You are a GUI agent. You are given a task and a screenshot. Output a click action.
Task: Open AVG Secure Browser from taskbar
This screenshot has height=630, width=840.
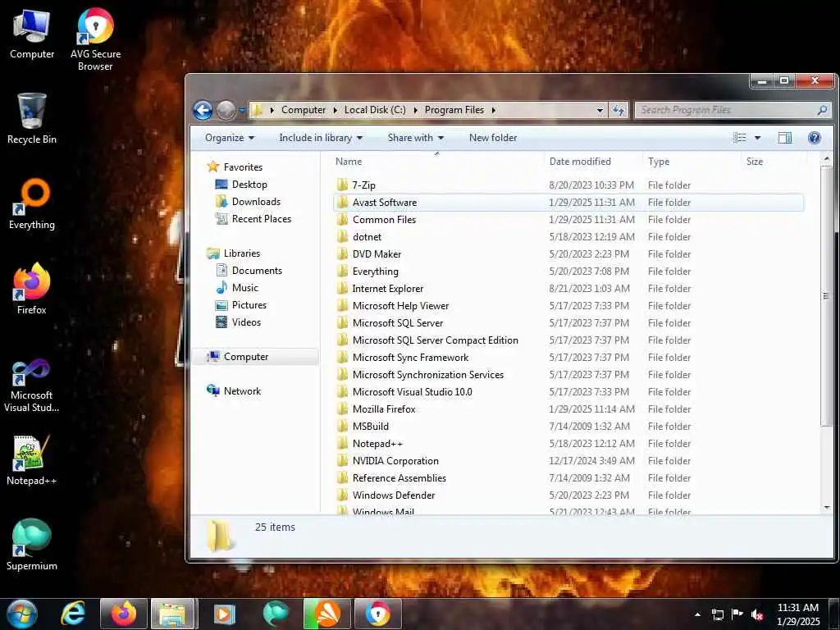[x=378, y=614]
